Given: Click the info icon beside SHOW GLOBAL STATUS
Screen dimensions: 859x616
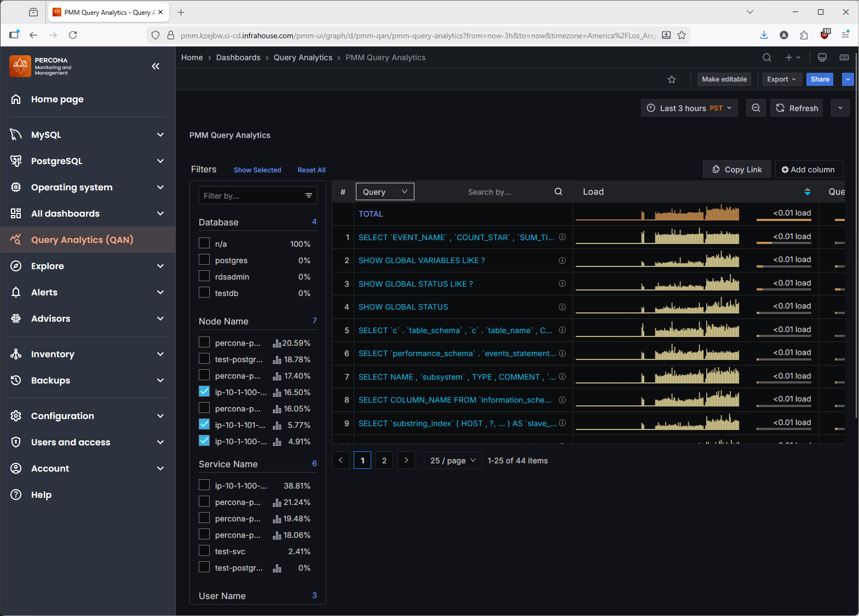Looking at the screenshot, I should pos(562,307).
